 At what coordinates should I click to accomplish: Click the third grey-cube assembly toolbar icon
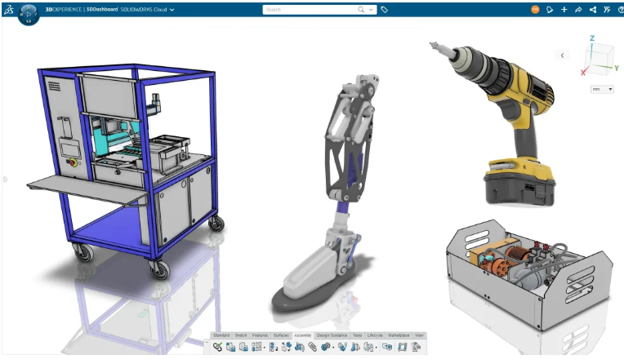click(243, 347)
